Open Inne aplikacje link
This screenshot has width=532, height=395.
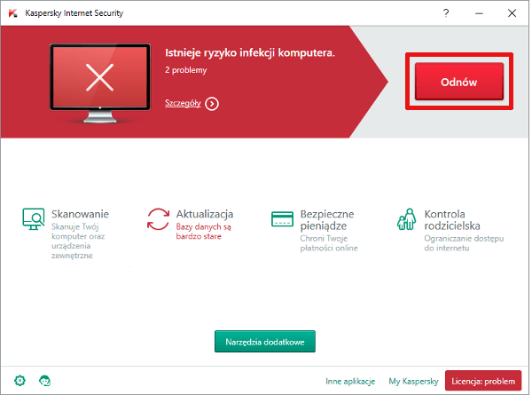pyautogui.click(x=350, y=381)
